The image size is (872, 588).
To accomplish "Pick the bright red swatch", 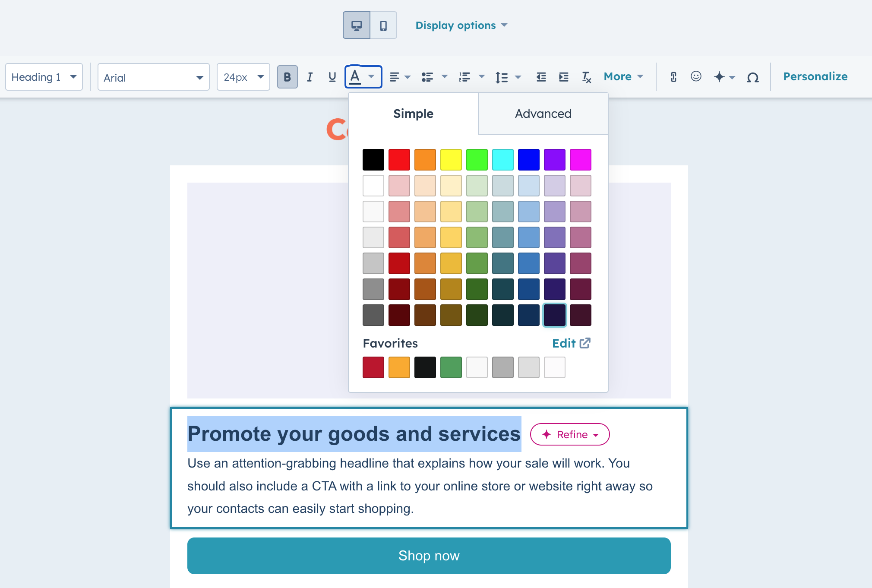I will point(399,160).
